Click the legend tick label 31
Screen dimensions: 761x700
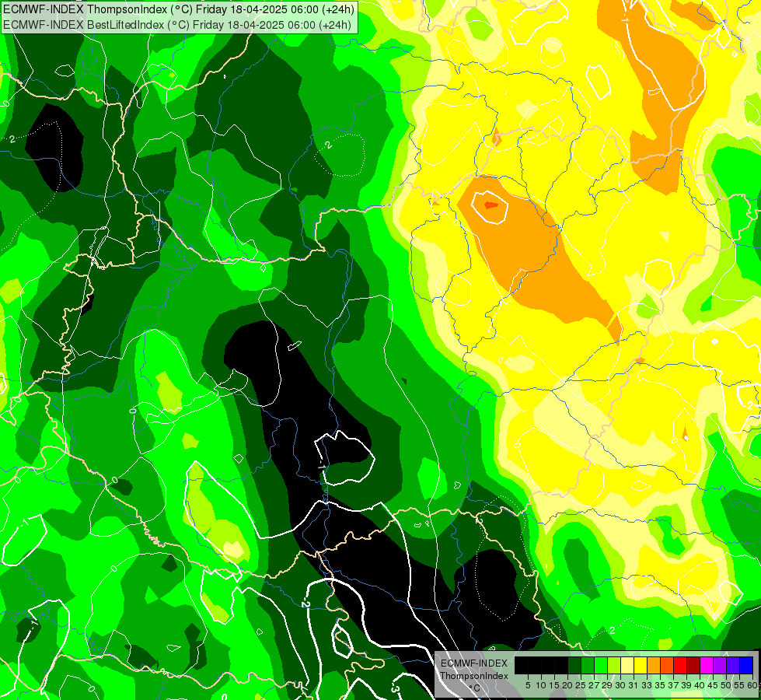click(634, 685)
